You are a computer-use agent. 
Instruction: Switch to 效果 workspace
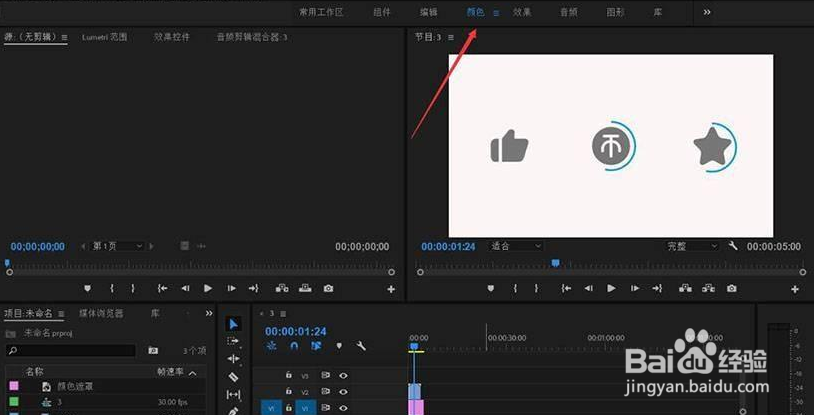(x=522, y=12)
